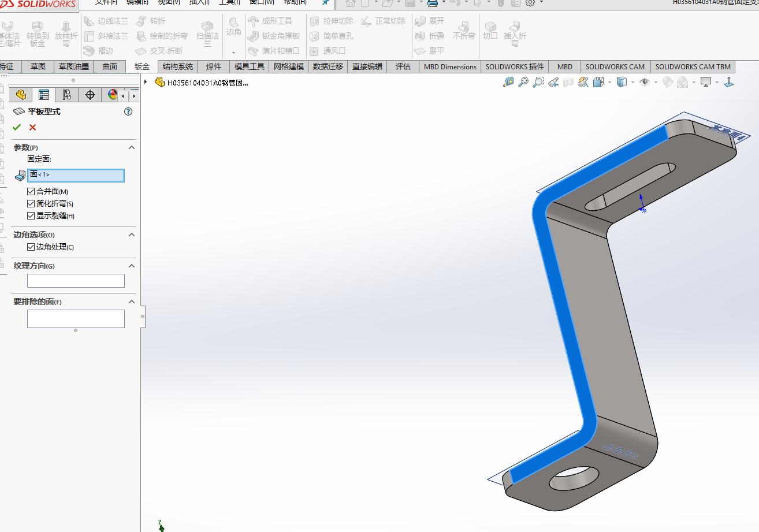Open the FeatureManager design tree tab
The width and height of the screenshot is (759, 532).
(x=21, y=95)
